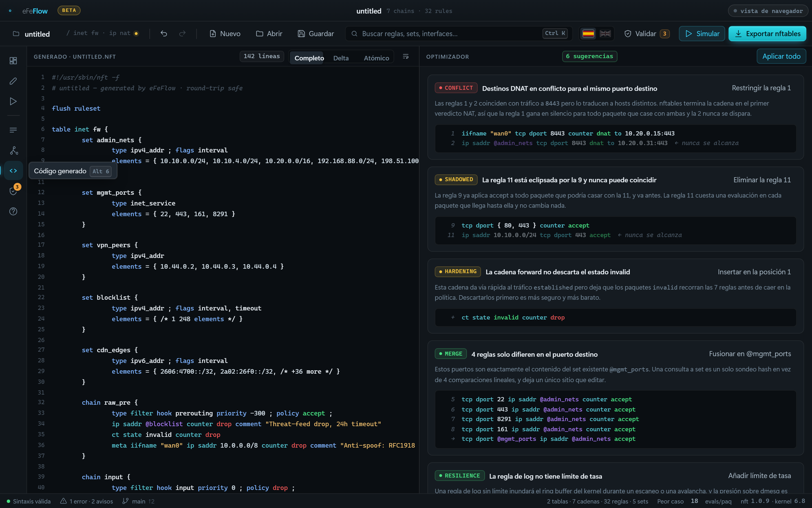Viewport: 812px width, 508px height.
Task: Select the Código generado code icon
Action: point(13,171)
